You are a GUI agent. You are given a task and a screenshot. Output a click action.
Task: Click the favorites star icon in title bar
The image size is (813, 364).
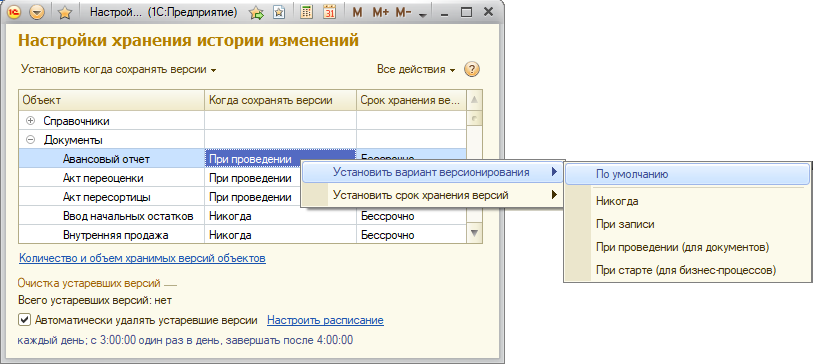coord(64,13)
